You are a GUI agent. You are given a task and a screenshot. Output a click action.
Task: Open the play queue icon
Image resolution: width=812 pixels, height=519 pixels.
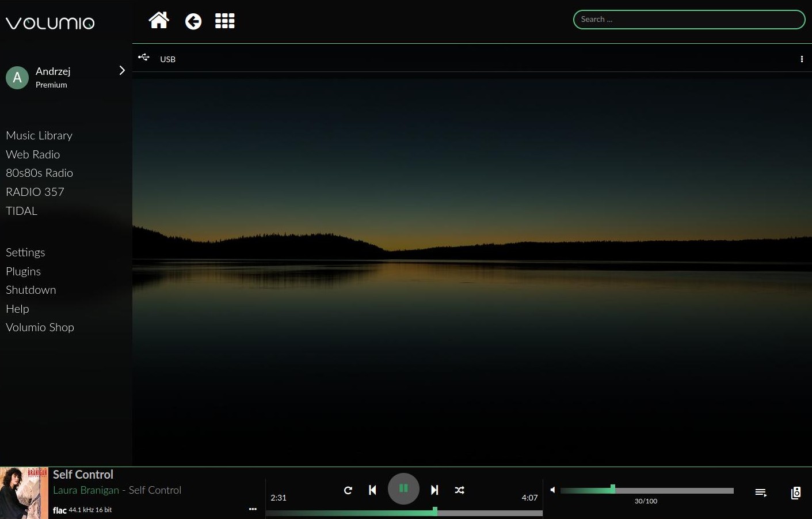click(x=761, y=493)
